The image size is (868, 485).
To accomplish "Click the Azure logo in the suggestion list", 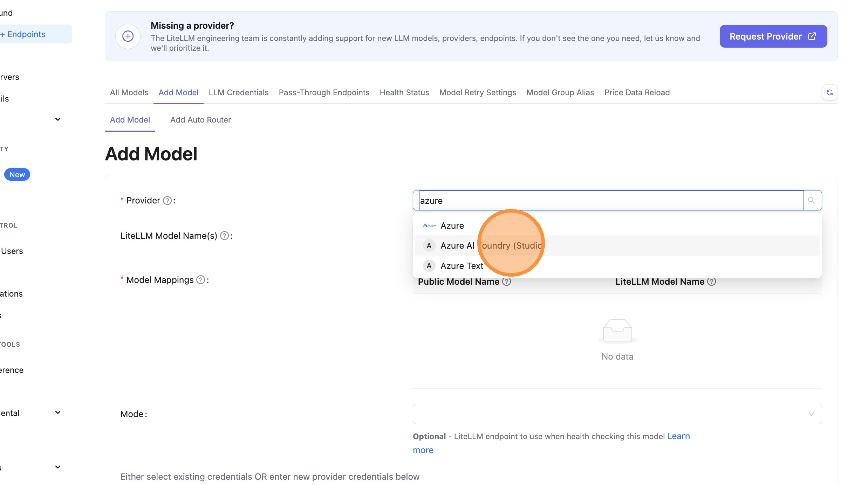I will pyautogui.click(x=429, y=226).
